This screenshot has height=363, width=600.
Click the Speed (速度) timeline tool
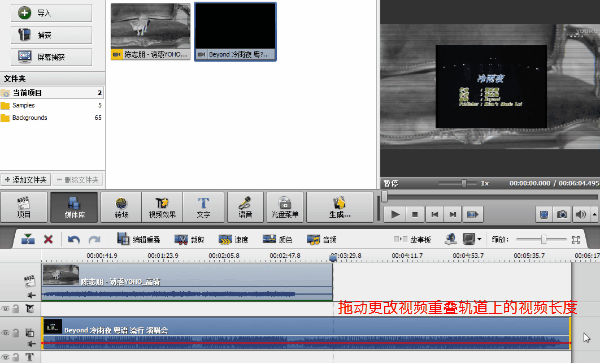[x=233, y=239]
